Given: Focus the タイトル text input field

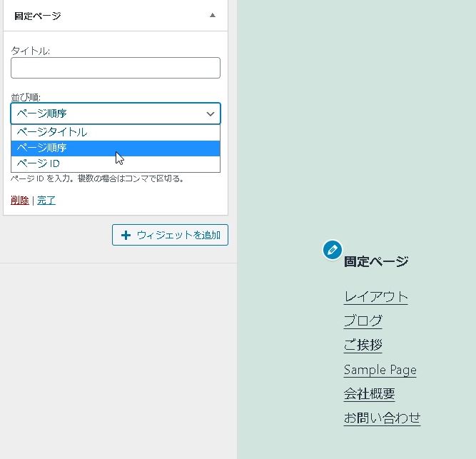Looking at the screenshot, I should click(115, 68).
